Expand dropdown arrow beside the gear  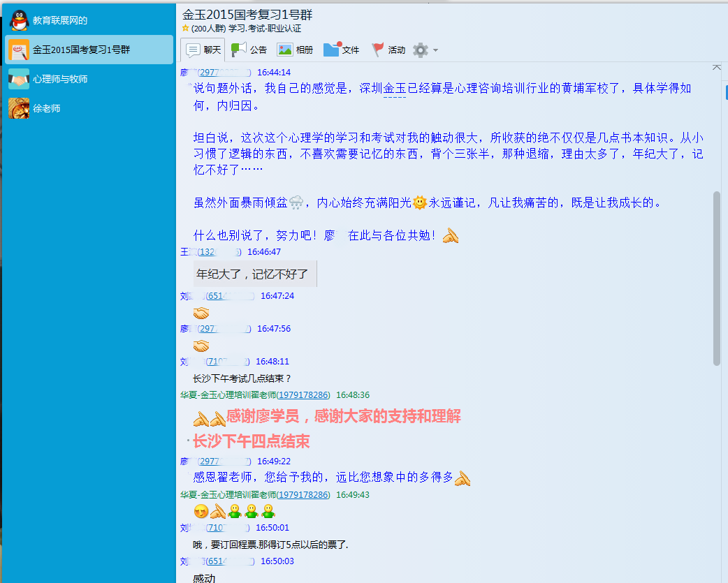click(x=436, y=50)
